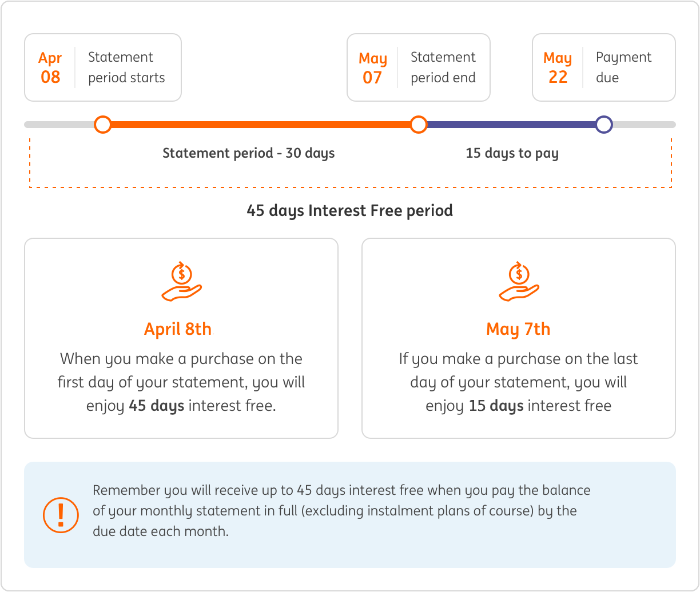The image size is (700, 592).
Task: Open the "May 7th" heading
Action: tap(518, 329)
